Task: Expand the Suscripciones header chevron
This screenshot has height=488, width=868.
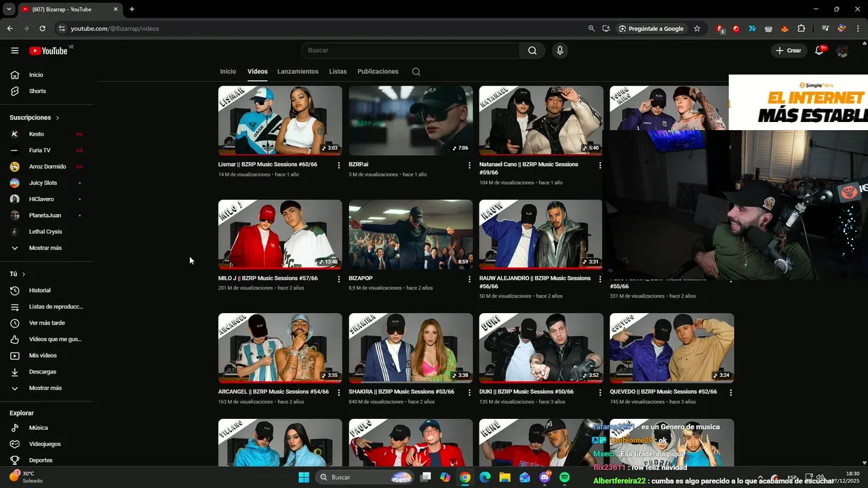Action: pyautogui.click(x=57, y=118)
